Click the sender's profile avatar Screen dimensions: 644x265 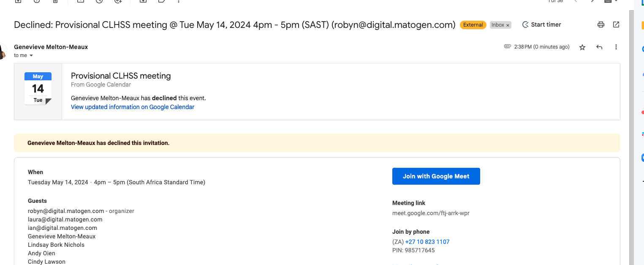[x=2, y=51]
